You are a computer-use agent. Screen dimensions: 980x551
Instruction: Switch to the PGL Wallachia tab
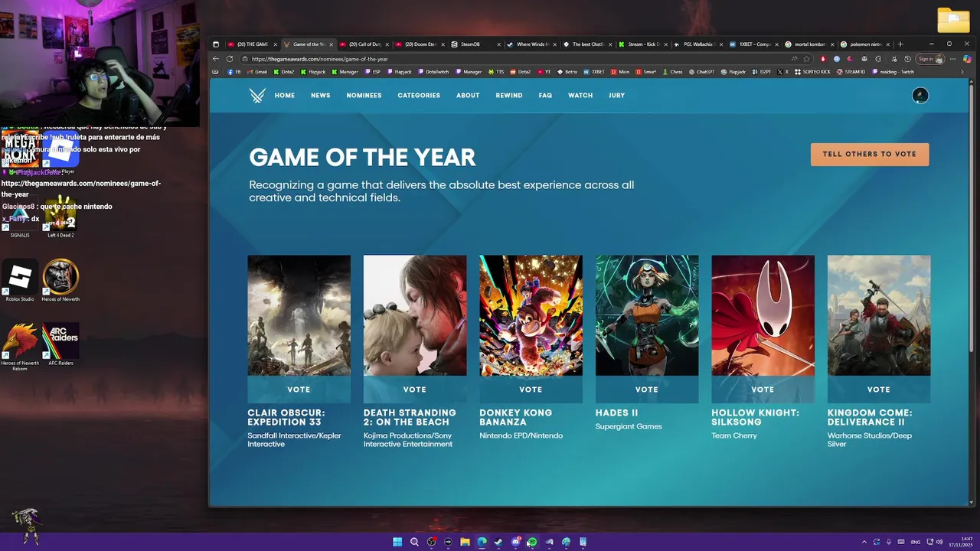click(698, 44)
